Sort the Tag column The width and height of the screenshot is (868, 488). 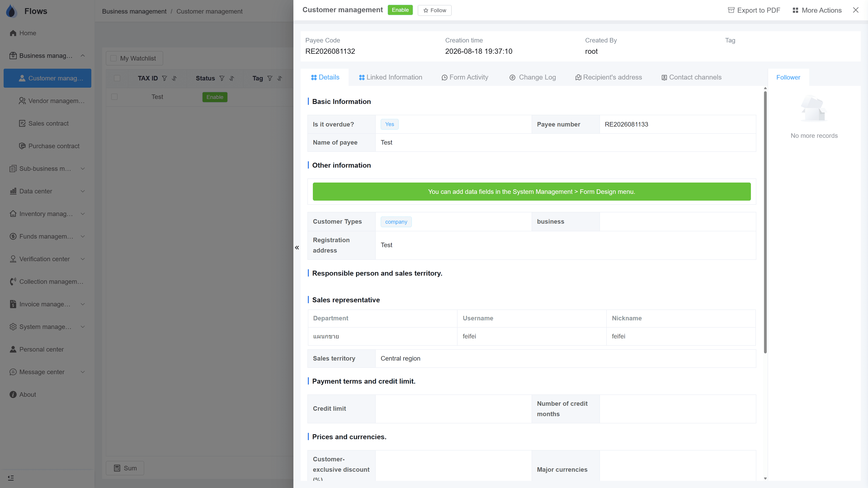tap(279, 78)
